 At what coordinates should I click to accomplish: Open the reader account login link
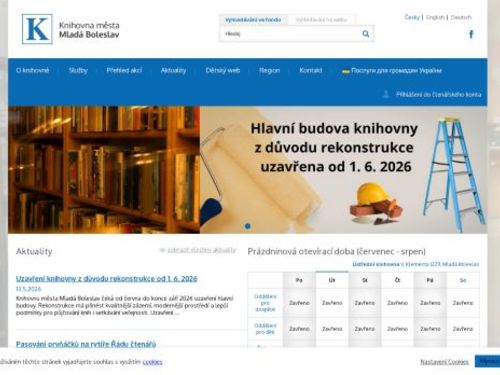point(439,94)
